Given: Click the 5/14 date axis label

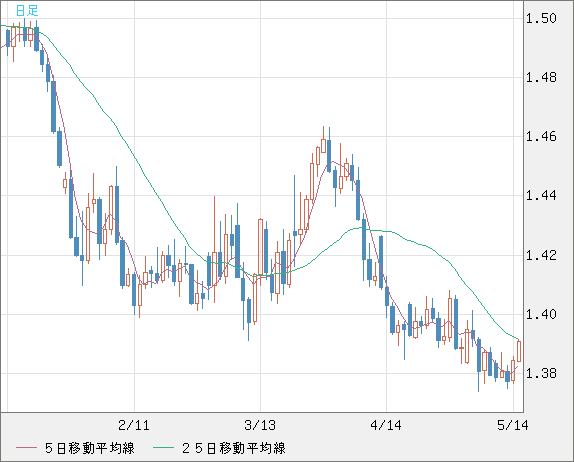Looking at the screenshot, I should pos(513,425).
